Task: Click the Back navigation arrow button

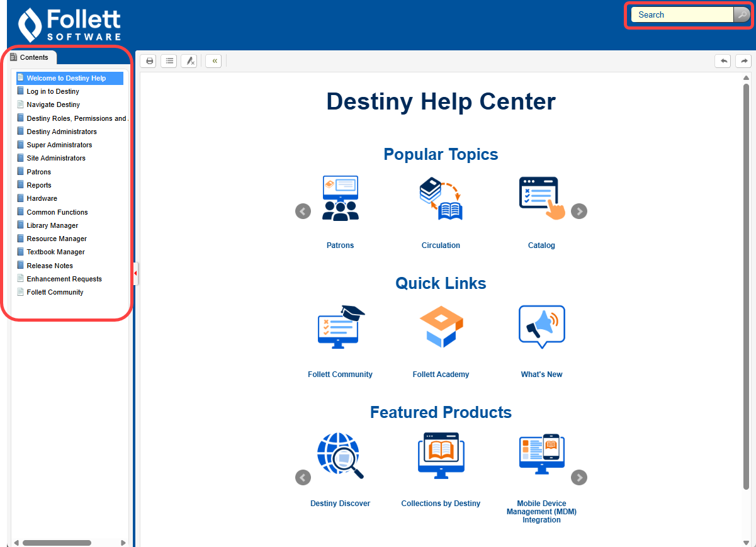Action: (x=723, y=60)
